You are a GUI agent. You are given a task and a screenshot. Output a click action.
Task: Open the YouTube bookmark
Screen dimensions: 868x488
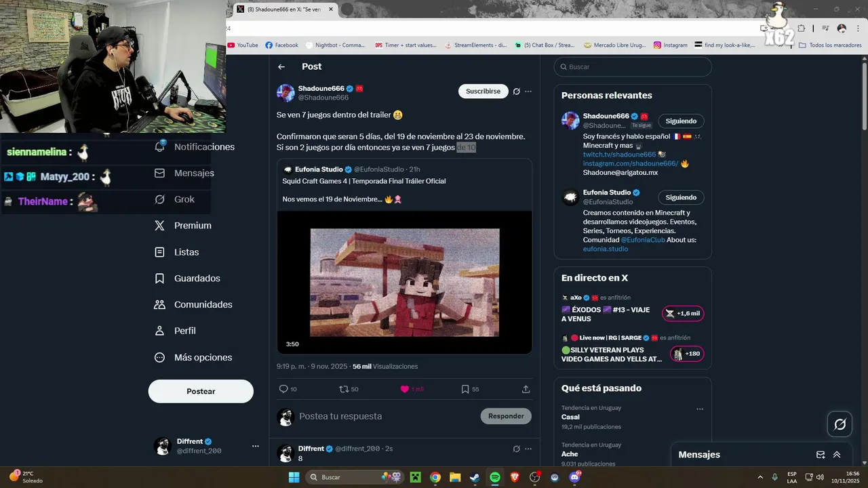pos(243,45)
